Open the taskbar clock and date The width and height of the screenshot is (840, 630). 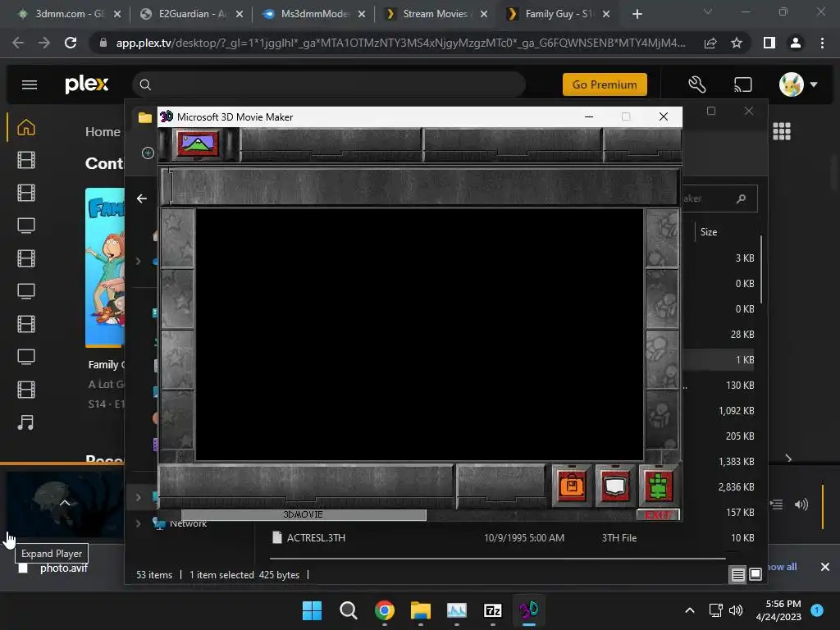click(778, 610)
